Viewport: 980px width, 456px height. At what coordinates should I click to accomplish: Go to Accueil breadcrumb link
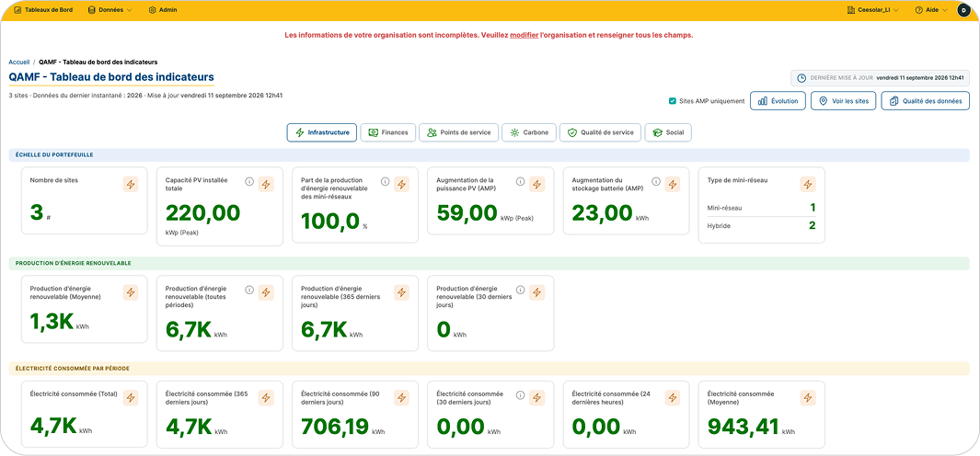(x=19, y=62)
